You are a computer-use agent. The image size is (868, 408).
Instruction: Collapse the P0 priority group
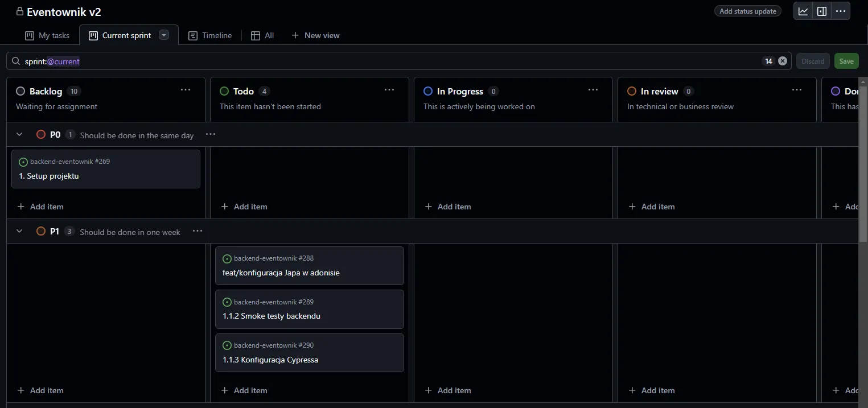point(19,135)
